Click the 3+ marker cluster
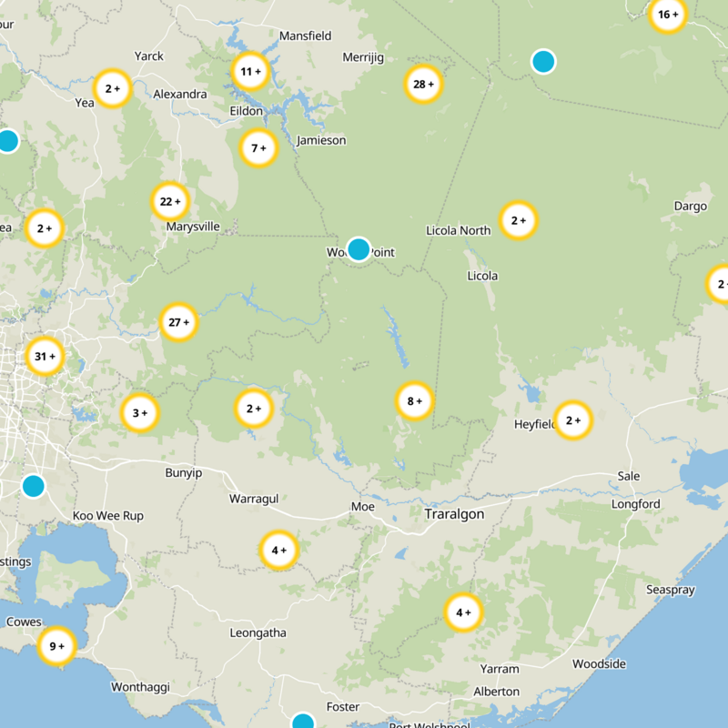728x728 pixels. click(140, 413)
